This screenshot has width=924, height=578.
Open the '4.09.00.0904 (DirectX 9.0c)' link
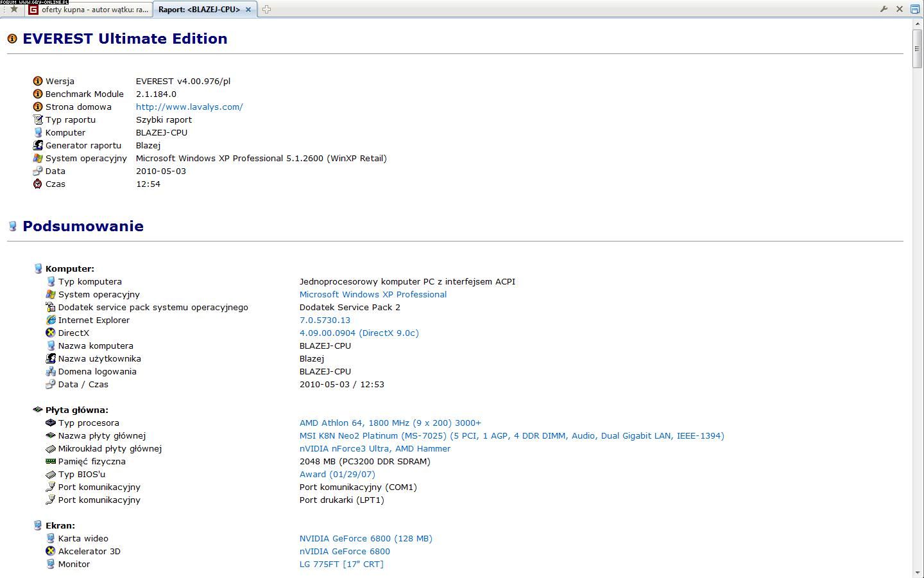pyautogui.click(x=359, y=333)
